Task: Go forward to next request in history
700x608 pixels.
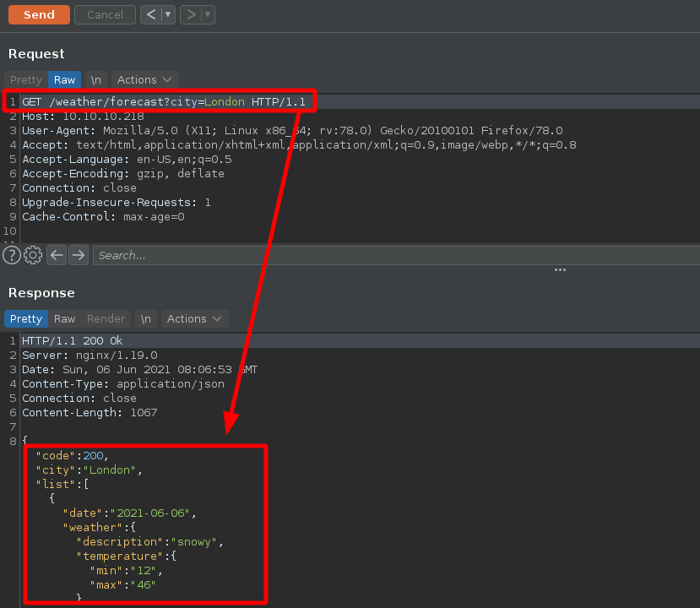Action: [190, 14]
